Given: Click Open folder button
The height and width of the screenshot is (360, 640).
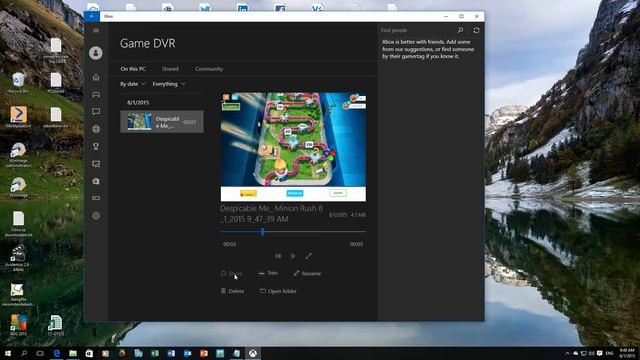Looking at the screenshot, I should tap(278, 291).
